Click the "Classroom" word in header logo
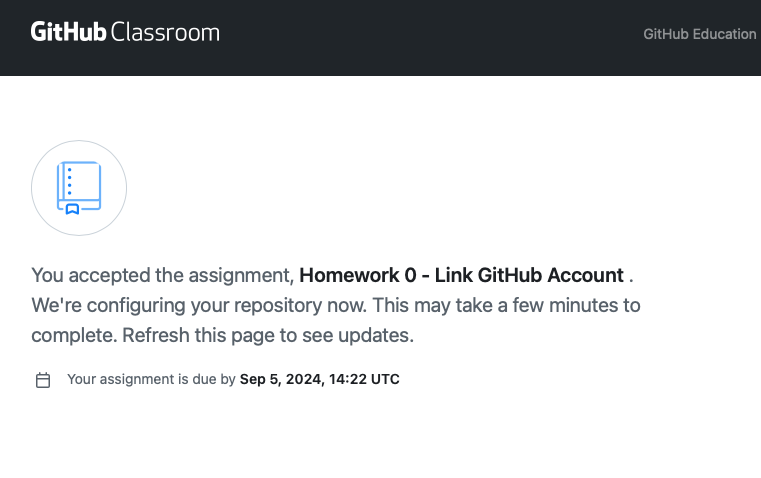 click(165, 32)
